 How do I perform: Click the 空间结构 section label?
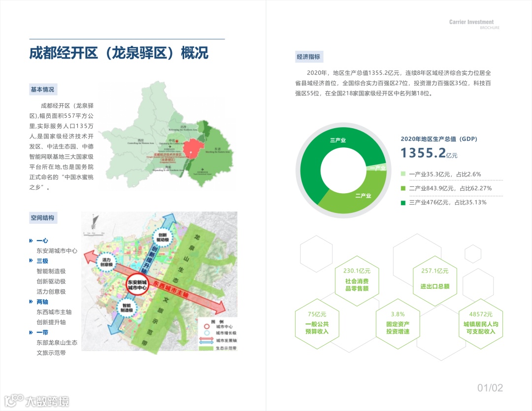coord(42,218)
